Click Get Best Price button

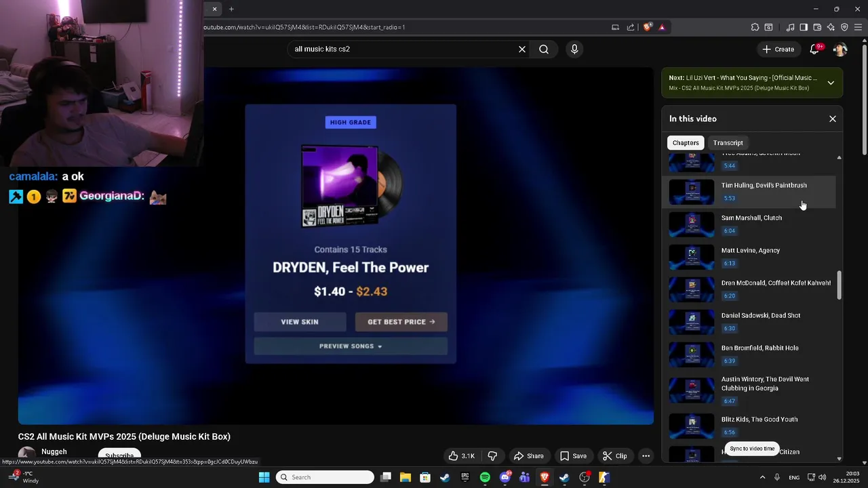point(401,322)
